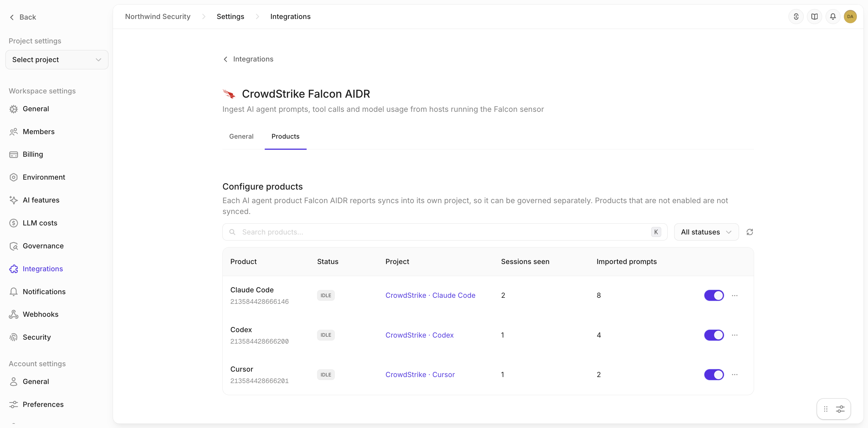Viewport: 868px width, 428px height.
Task: Go back to Integrations list link
Action: point(248,59)
